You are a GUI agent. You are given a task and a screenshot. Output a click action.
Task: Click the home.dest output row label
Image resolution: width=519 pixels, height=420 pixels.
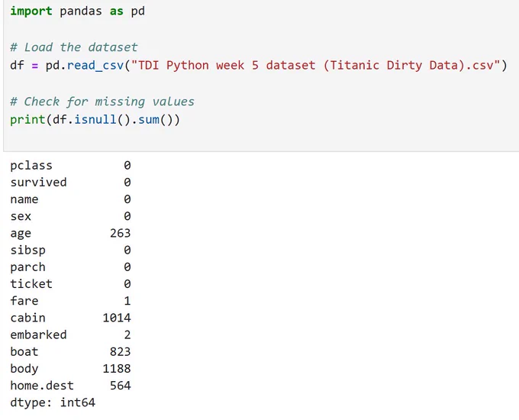(42, 386)
